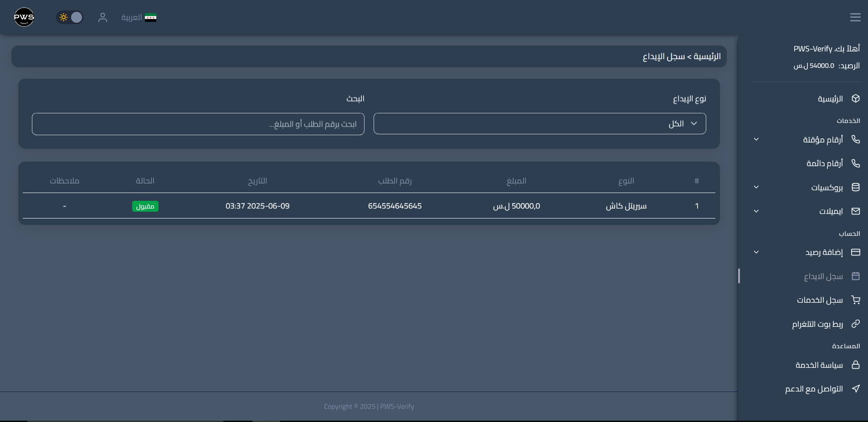Expand the ايميلات section chevron

pos(757,211)
